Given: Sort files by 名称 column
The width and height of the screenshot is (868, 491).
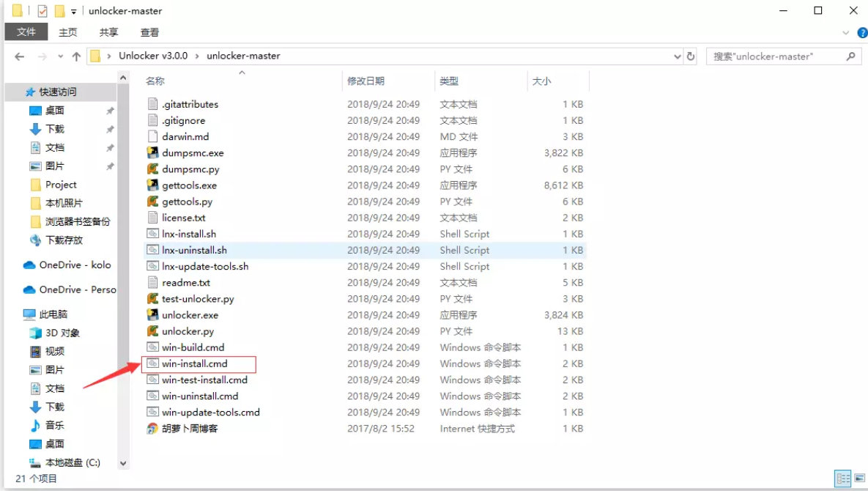Looking at the screenshot, I should click(x=155, y=81).
